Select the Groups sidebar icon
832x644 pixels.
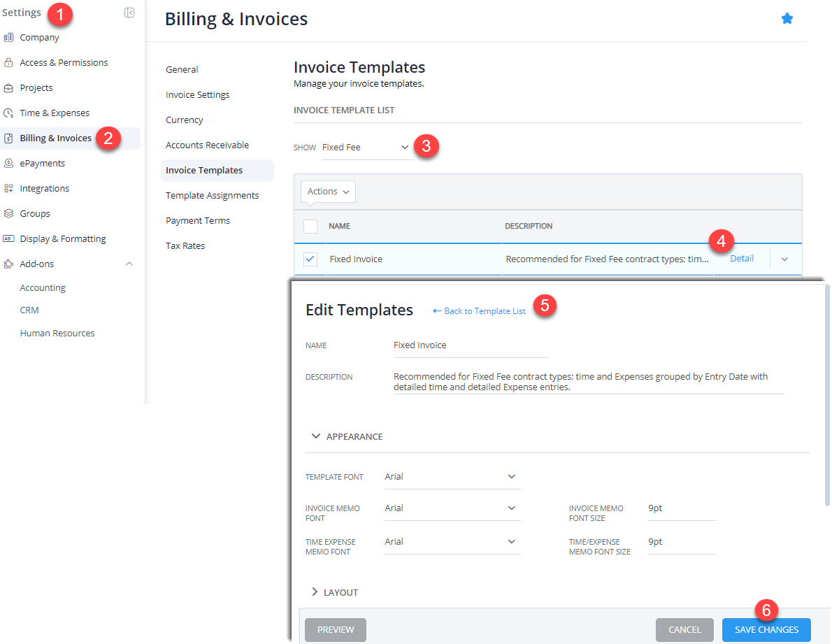click(x=9, y=213)
